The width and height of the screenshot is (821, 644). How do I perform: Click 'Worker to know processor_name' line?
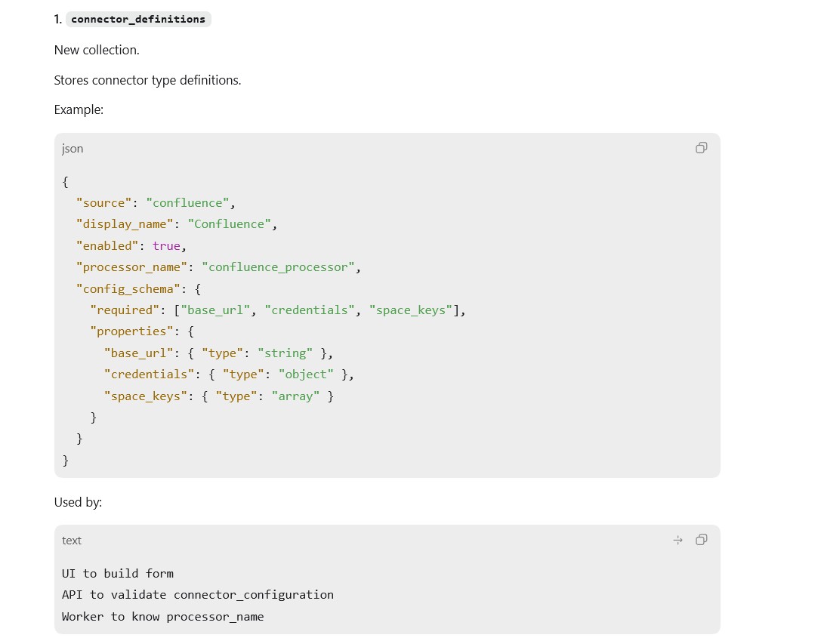point(163,617)
